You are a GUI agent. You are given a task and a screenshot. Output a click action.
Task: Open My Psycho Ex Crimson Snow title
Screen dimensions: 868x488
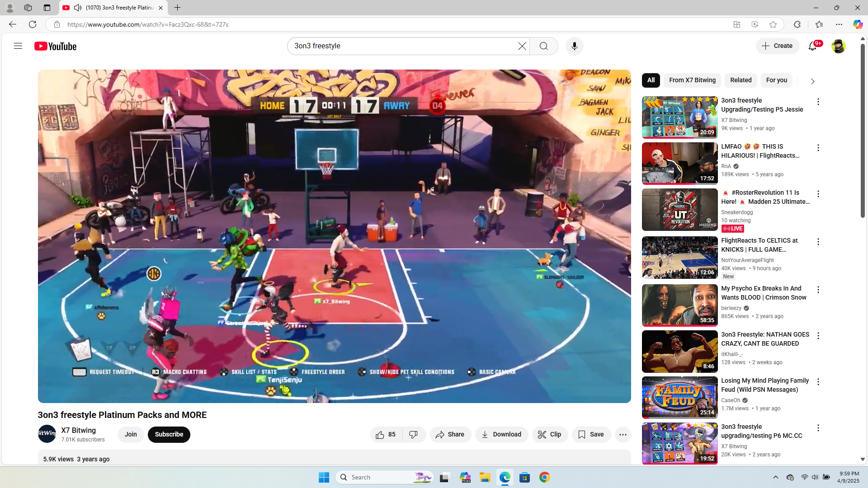764,293
